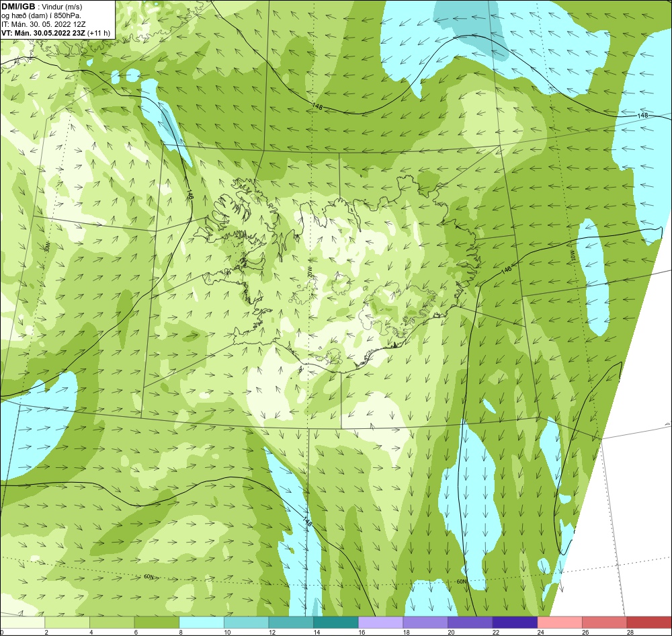Viewport: 672px width, 636px height.
Task: Pick the violet 20–22 m/s legend swatch
Action: [470, 623]
